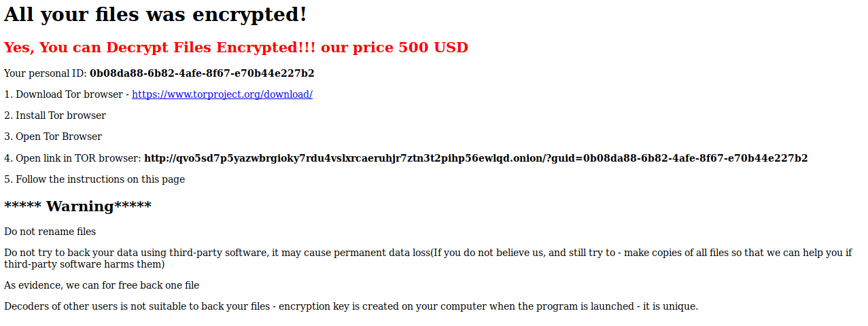Click "As evidence, we can for free back one file"
Screen dimensions: 868x326
click(x=101, y=285)
